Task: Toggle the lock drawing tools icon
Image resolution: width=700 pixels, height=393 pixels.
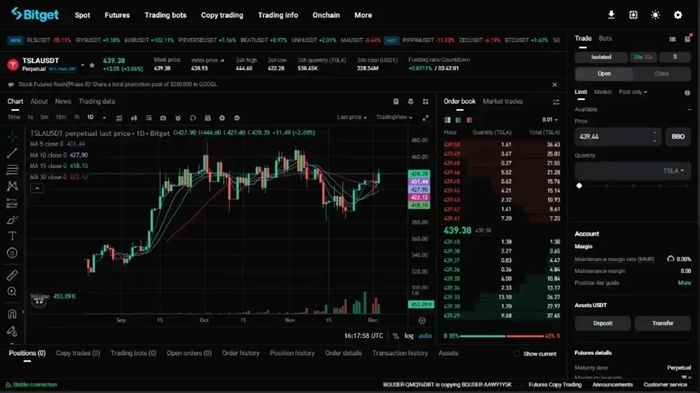Action: coord(12,331)
